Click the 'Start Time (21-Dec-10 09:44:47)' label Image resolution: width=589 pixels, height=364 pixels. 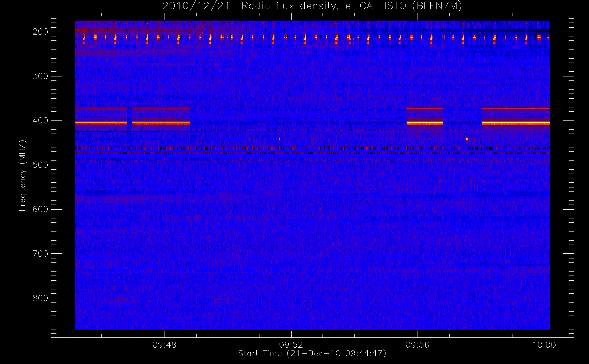(x=312, y=353)
